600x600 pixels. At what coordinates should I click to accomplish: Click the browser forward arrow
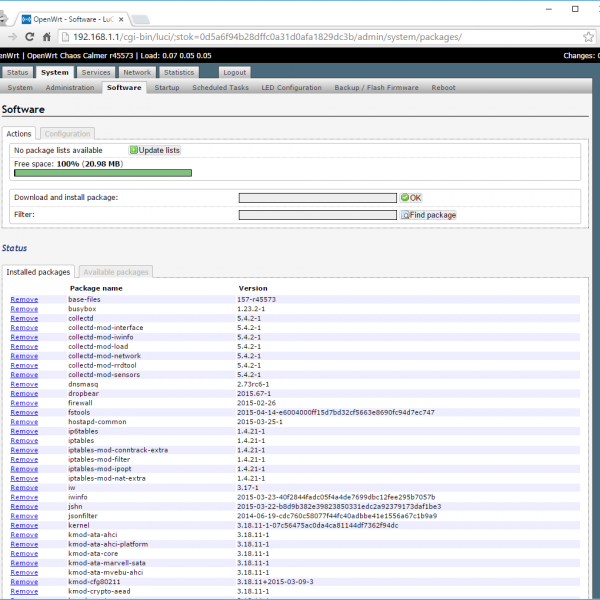pos(13,37)
